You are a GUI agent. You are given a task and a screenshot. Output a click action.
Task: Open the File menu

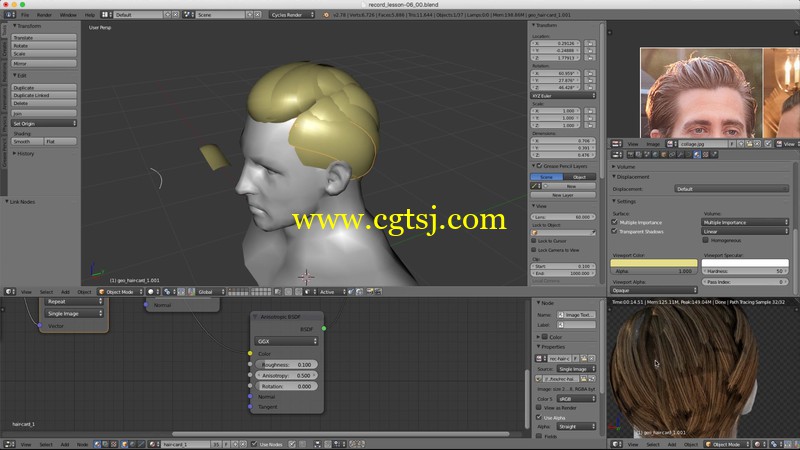(25, 15)
